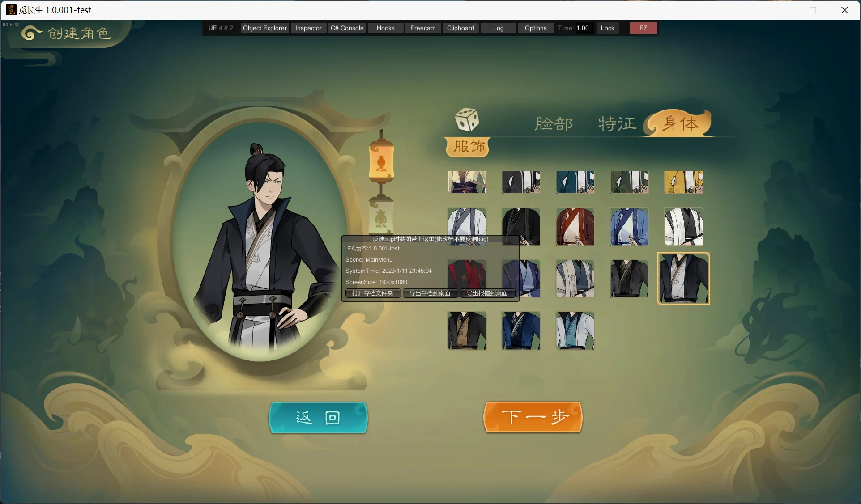Select the white robe with black trim

pos(683,226)
